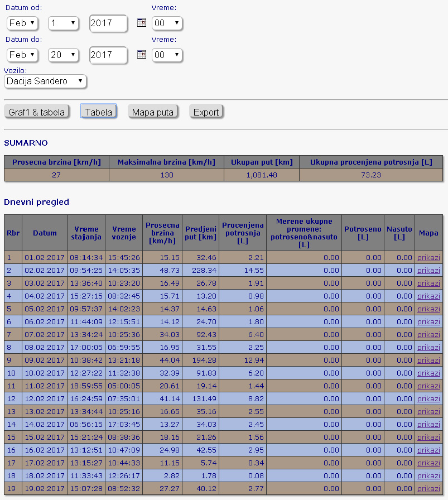Select driving time cell 17:03:45
This screenshot has width=448, height=500.
click(x=124, y=425)
